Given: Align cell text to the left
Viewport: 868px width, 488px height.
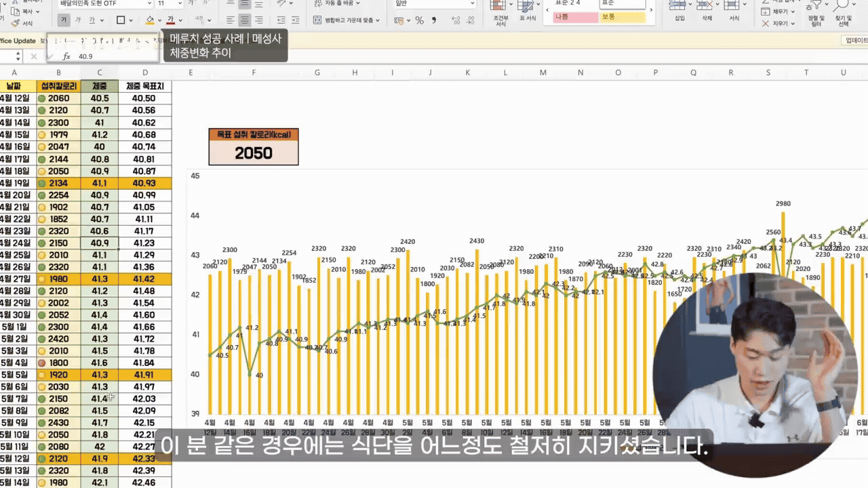Looking at the screenshot, I should tap(231, 20).
